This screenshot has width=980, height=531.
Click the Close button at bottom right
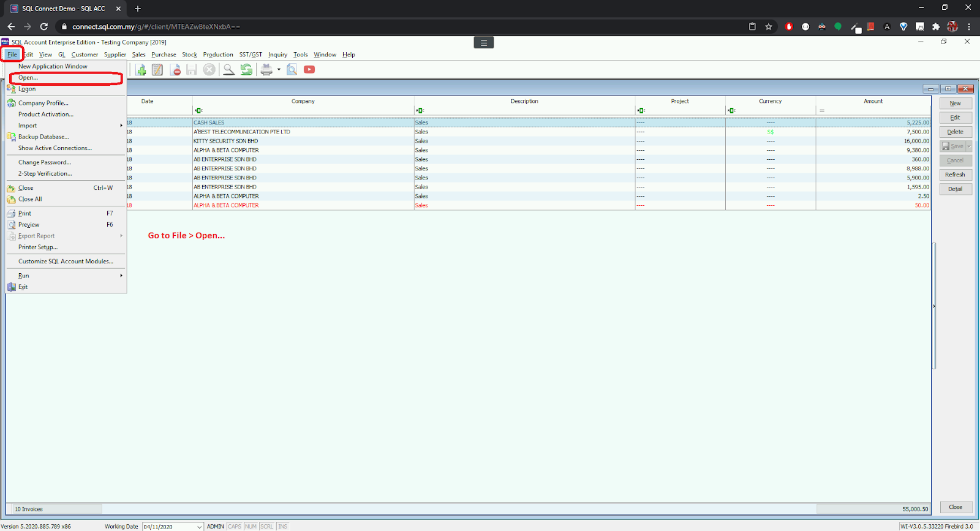click(956, 507)
